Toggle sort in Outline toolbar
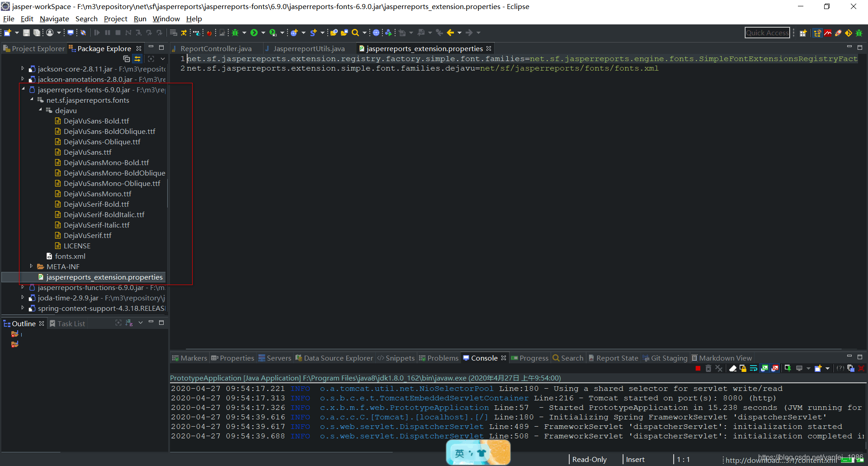The image size is (868, 466). pos(129,323)
